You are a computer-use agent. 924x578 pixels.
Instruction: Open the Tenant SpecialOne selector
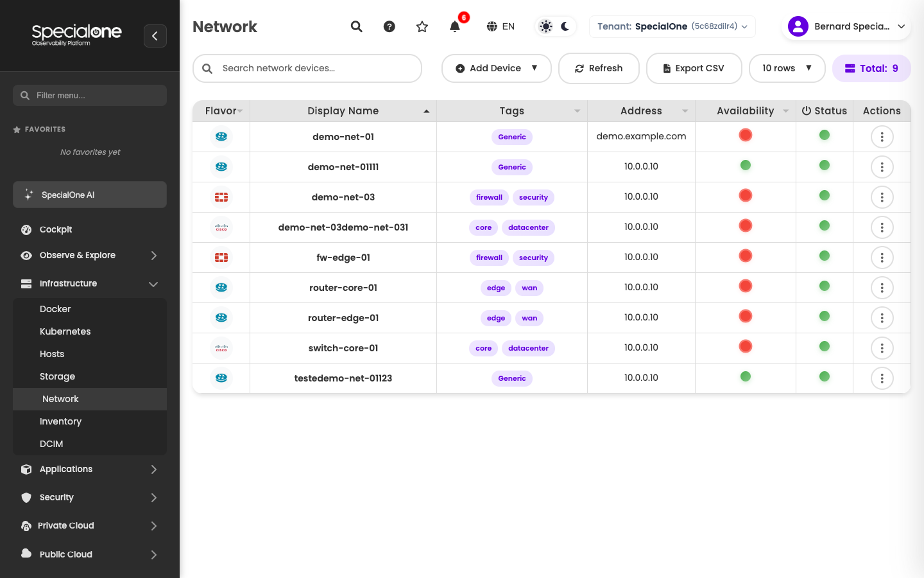pyautogui.click(x=672, y=26)
